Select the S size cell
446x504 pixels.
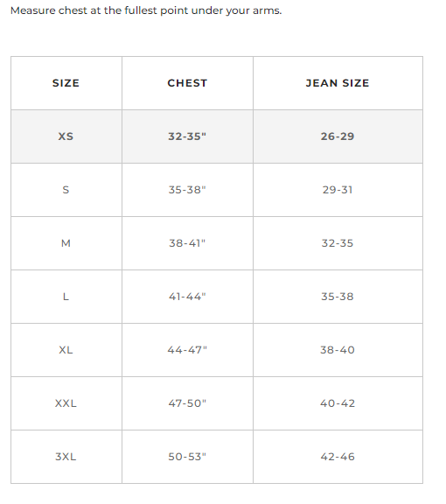(x=66, y=190)
